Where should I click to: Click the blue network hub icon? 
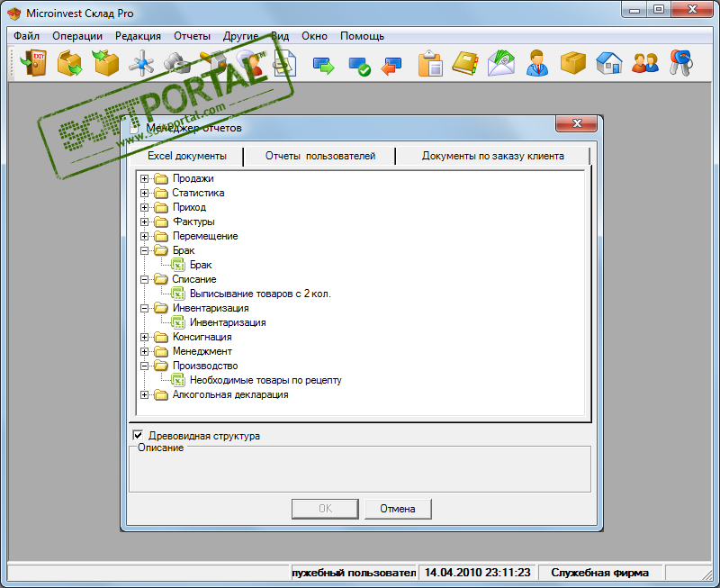pos(142,63)
